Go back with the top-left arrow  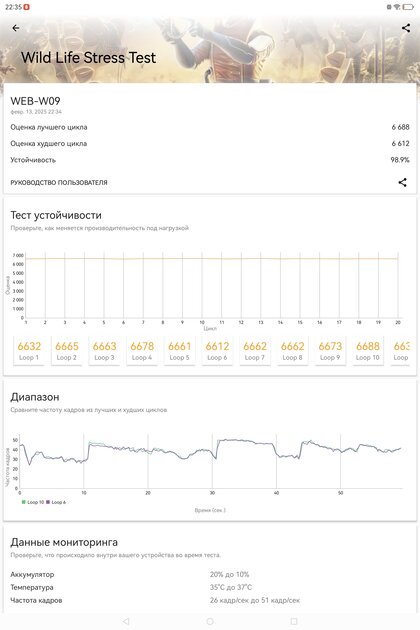16,28
